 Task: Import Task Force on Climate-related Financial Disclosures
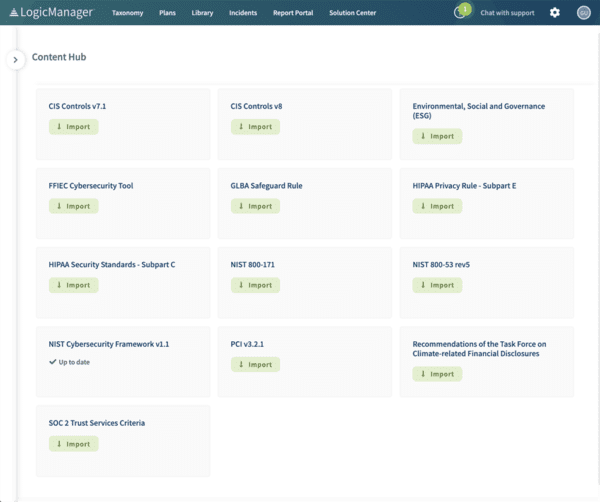click(x=437, y=374)
